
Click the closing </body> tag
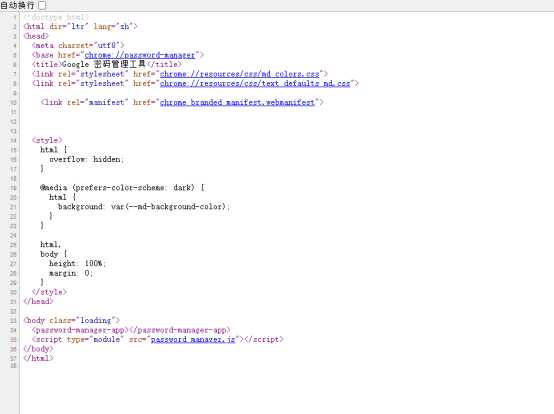38,349
